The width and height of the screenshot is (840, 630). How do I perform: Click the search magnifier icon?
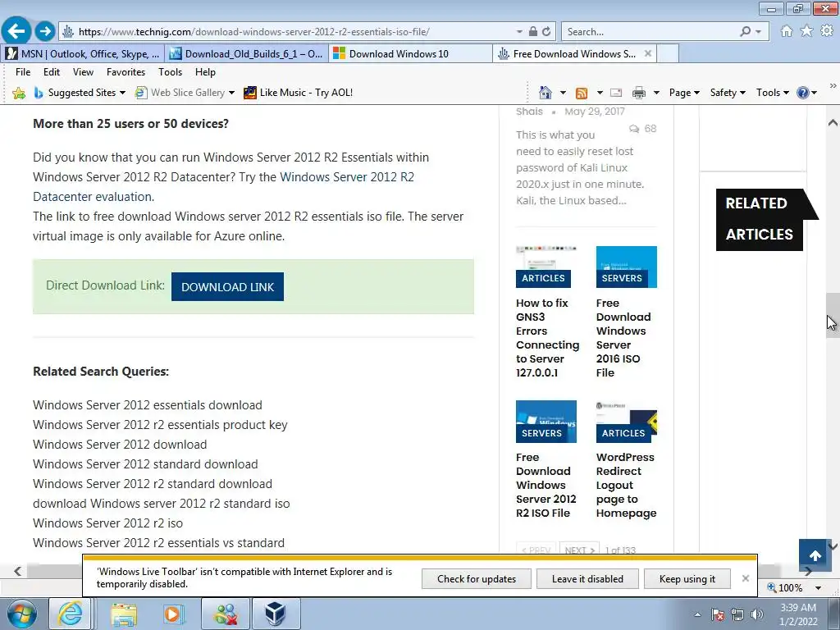[x=745, y=32]
